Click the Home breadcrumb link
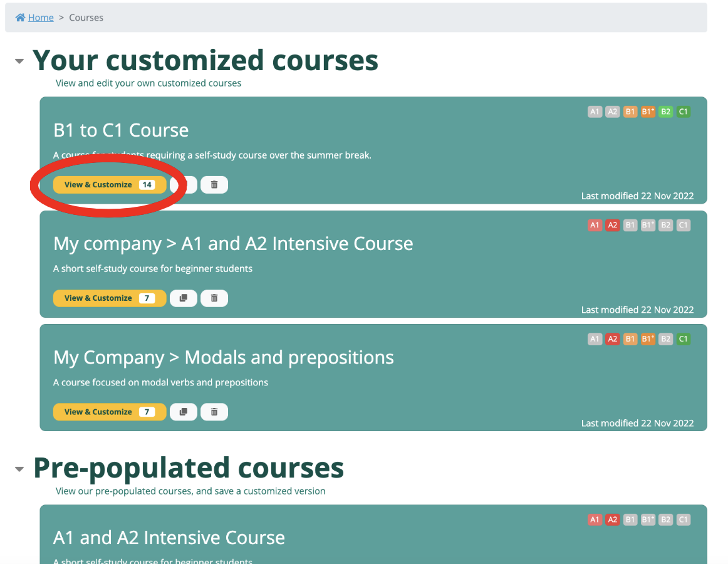728x564 pixels. tap(40, 17)
